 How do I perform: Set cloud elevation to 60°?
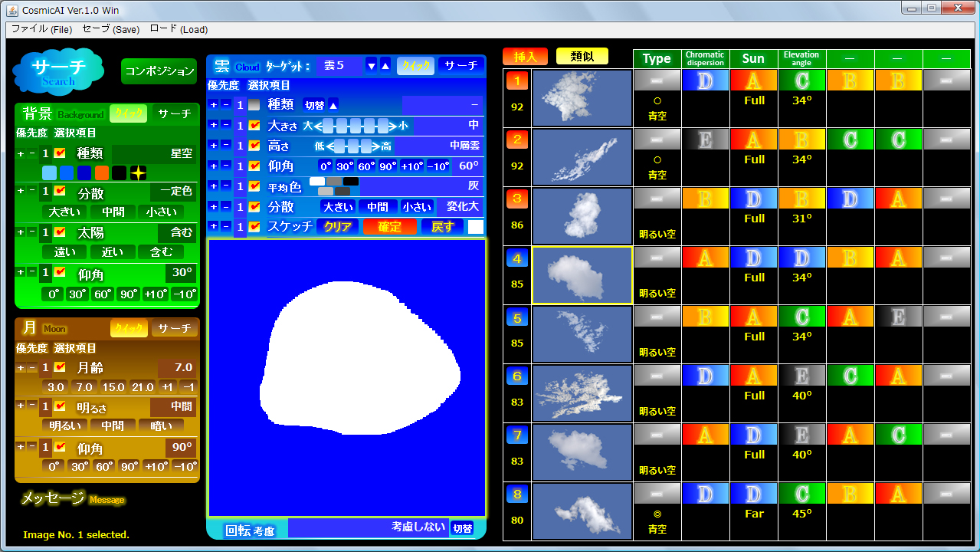point(365,166)
